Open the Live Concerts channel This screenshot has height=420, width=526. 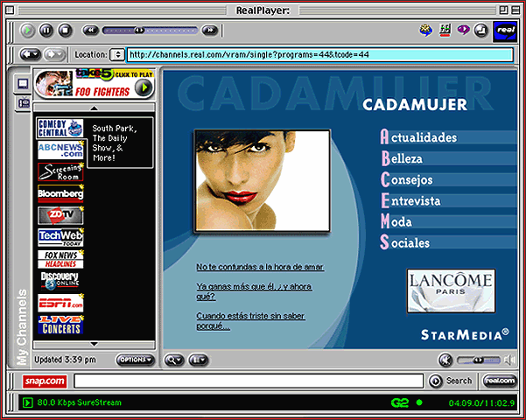coord(60,325)
